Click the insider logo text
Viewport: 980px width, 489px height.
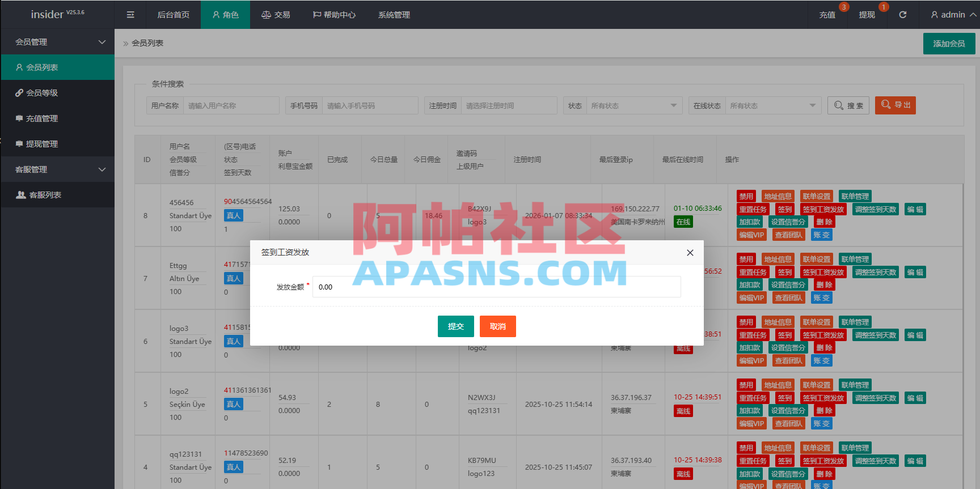47,14
